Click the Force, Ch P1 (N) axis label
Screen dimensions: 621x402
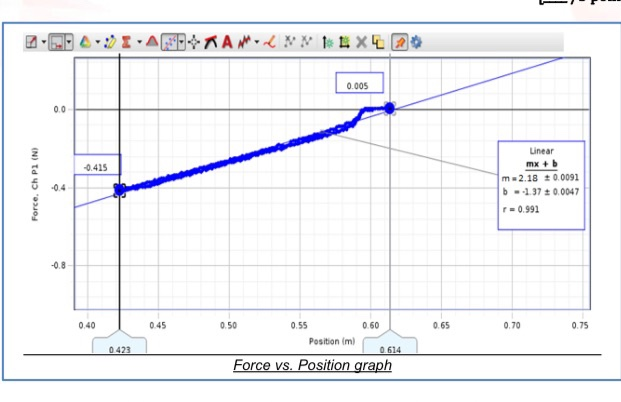35,184
